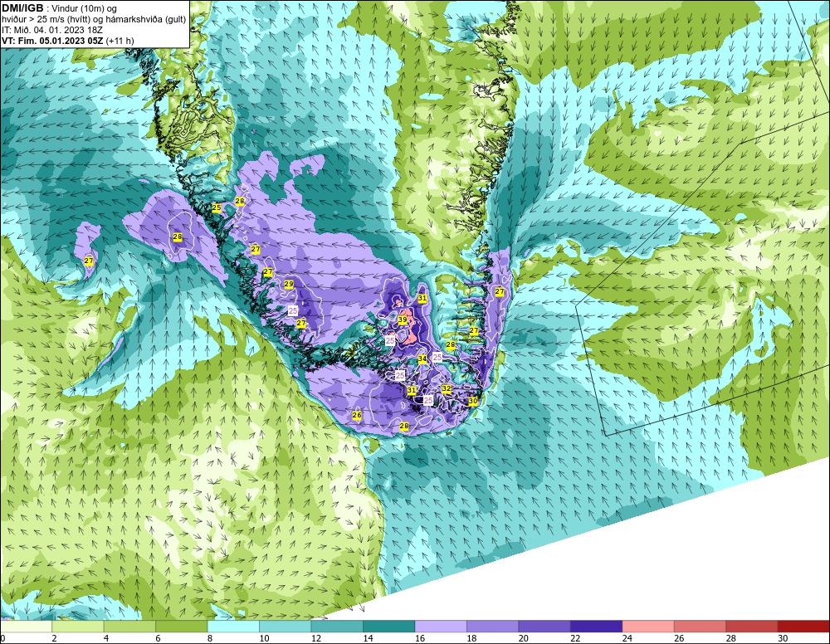Pick the 0–2 m/s pale cream legend swatch
Image resolution: width=830 pixels, height=644 pixels.
coord(26,627)
